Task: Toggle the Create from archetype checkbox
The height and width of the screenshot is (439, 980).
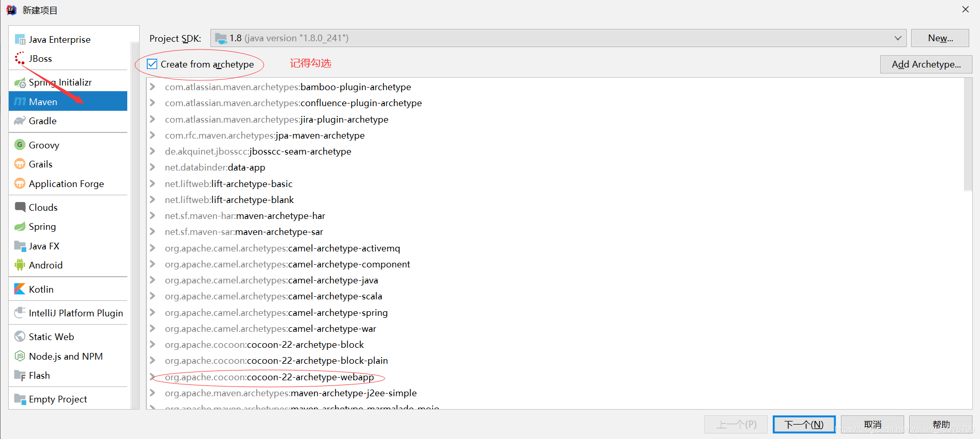Action: click(152, 64)
